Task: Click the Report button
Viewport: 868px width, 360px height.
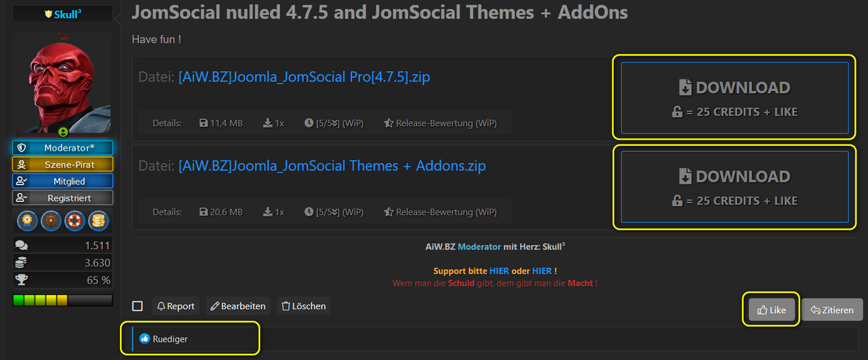Action: 176,306
